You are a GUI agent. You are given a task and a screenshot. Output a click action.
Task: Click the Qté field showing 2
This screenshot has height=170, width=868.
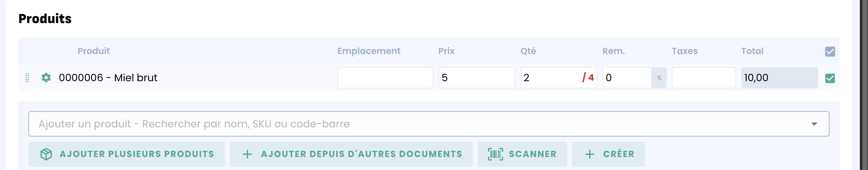(x=549, y=78)
